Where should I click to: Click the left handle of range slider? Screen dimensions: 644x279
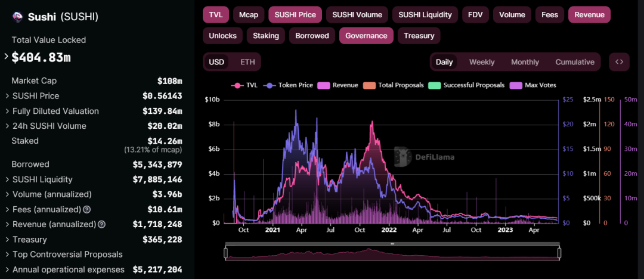[225, 253]
